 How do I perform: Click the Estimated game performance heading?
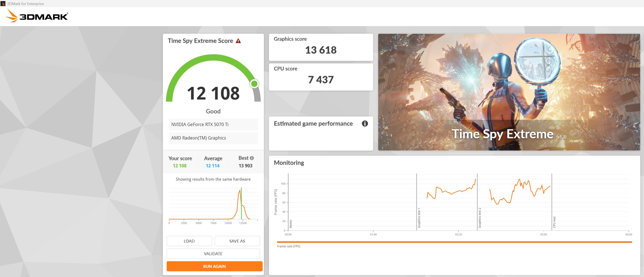313,124
